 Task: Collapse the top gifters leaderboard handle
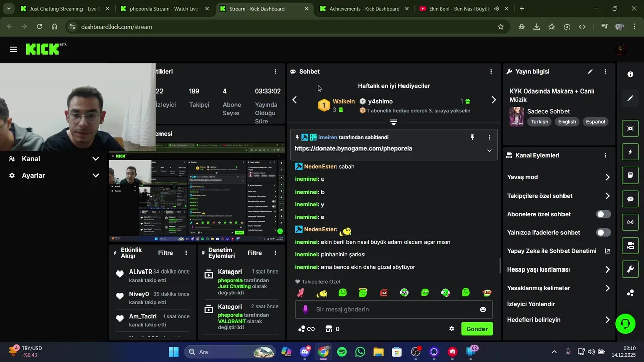click(394, 122)
